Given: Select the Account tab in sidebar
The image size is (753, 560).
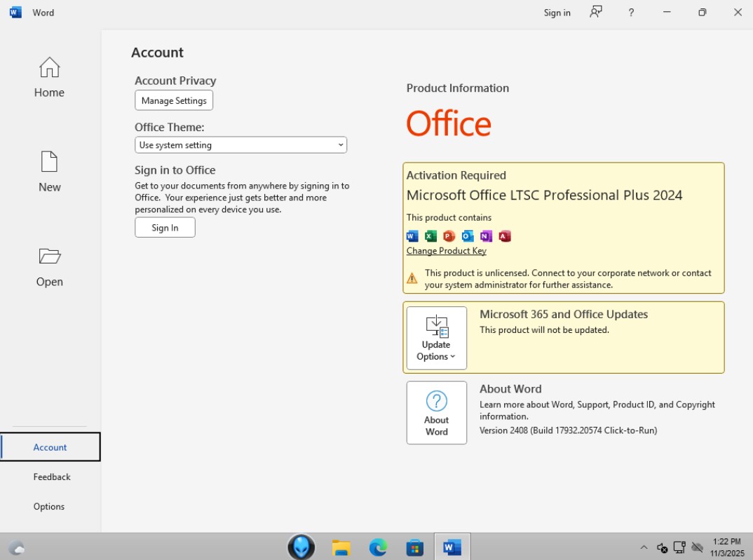Looking at the screenshot, I should coord(50,447).
